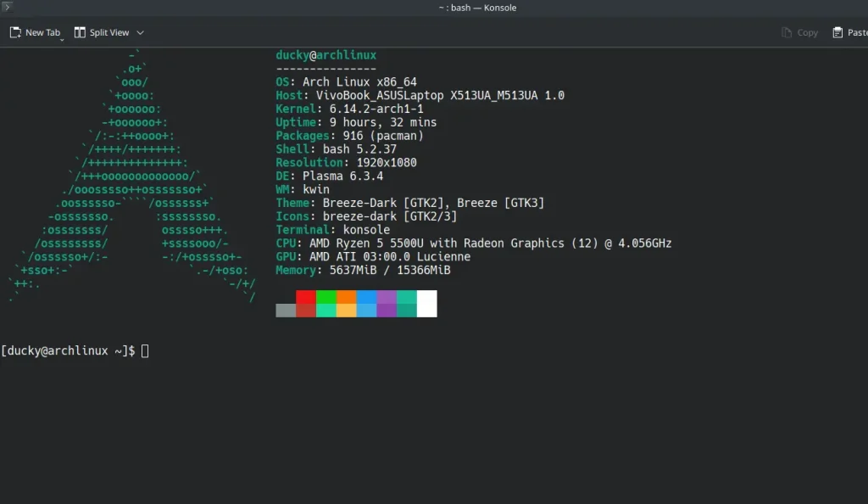Click the Theme Breeze-Dark line

[410, 203]
